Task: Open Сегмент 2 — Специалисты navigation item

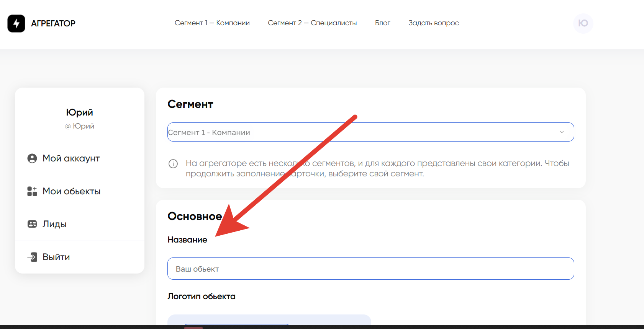Action: point(312,23)
